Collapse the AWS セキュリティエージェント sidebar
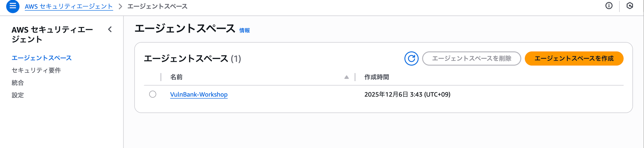The width and height of the screenshot is (644, 148). (110, 30)
